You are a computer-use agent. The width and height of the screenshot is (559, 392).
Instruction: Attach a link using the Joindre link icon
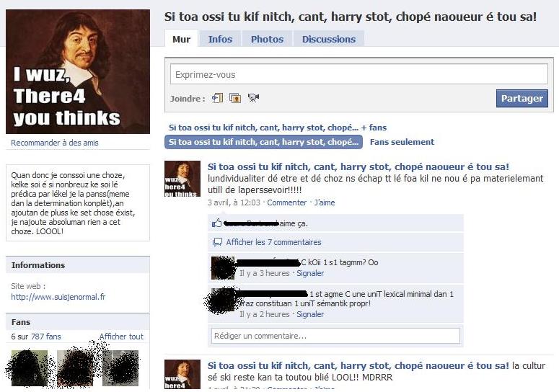click(x=217, y=98)
